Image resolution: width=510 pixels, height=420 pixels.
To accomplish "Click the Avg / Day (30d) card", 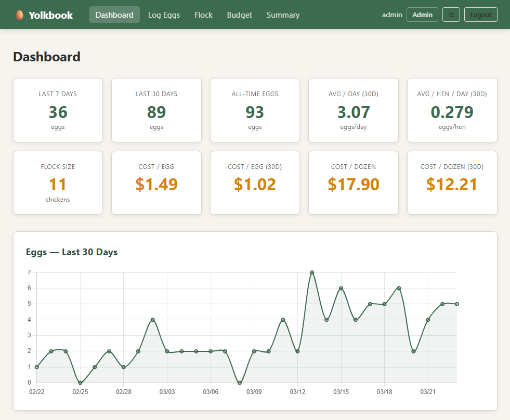I will point(353,110).
